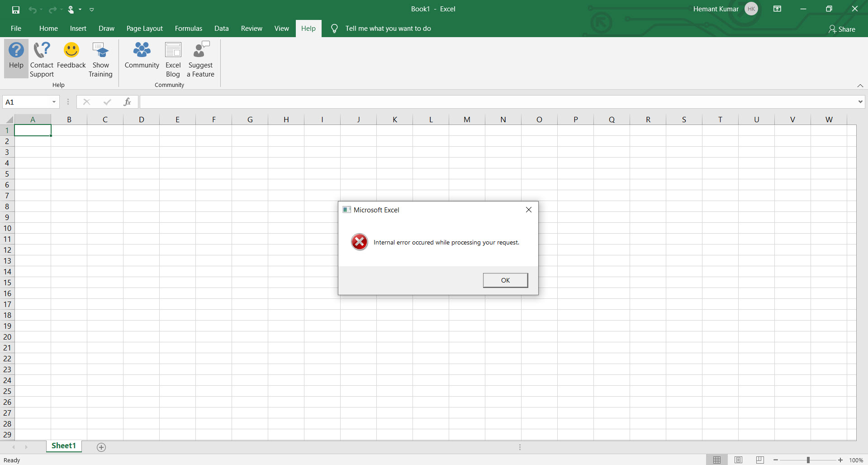Open the Name Box dropdown arrow
This screenshot has height=465, width=868.
point(54,102)
